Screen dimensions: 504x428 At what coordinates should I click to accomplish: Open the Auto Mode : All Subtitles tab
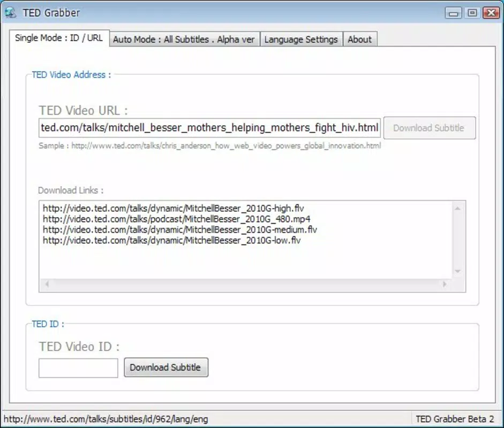coord(184,40)
